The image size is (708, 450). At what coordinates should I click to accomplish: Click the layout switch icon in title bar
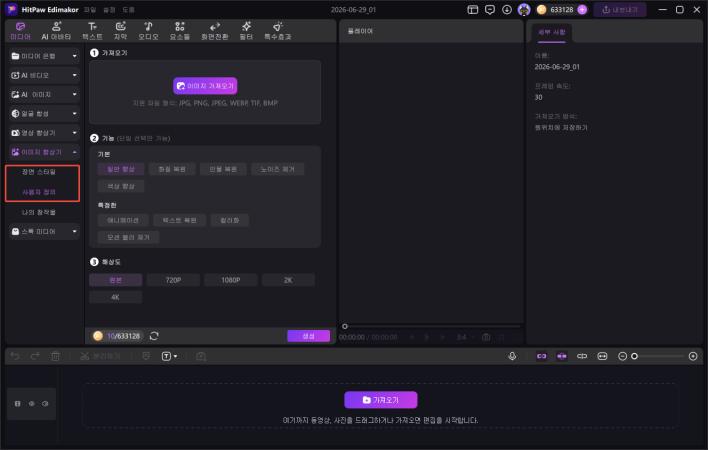472,9
